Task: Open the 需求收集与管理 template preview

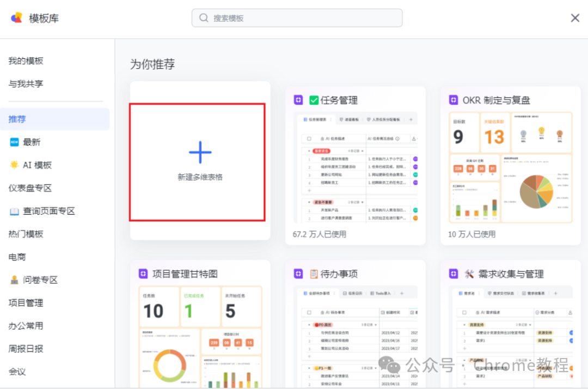Action: pyautogui.click(x=511, y=337)
